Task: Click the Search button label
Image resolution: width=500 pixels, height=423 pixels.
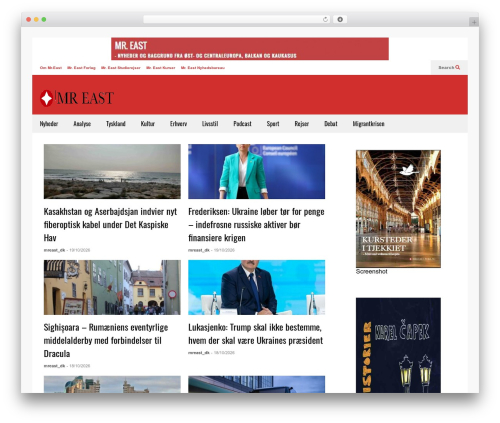Action: [446, 67]
